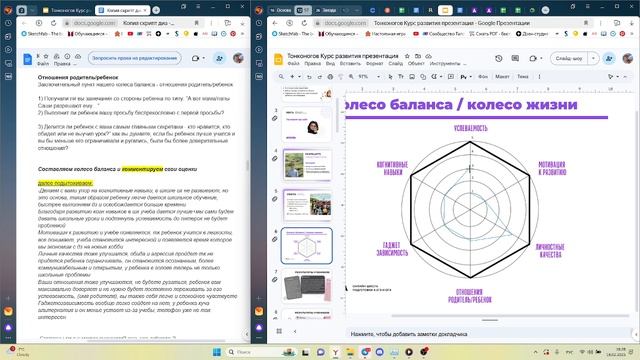
Task: Collapse the filmstrip panel arrow
Action: pyautogui.click(x=295, y=331)
